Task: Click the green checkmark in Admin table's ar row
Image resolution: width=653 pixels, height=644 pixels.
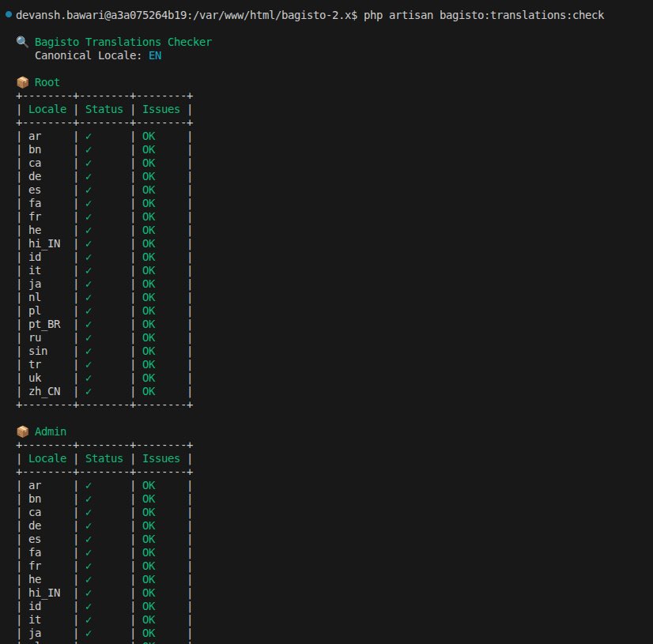Action: coord(89,485)
